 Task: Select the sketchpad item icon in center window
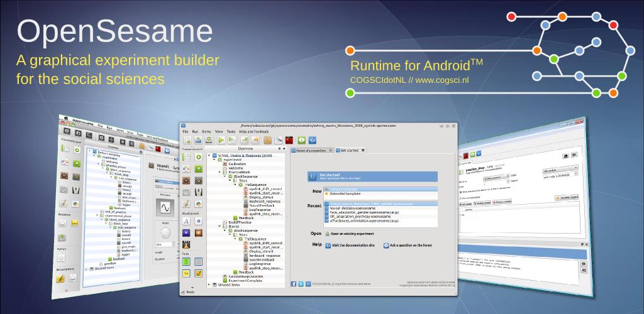click(x=186, y=169)
